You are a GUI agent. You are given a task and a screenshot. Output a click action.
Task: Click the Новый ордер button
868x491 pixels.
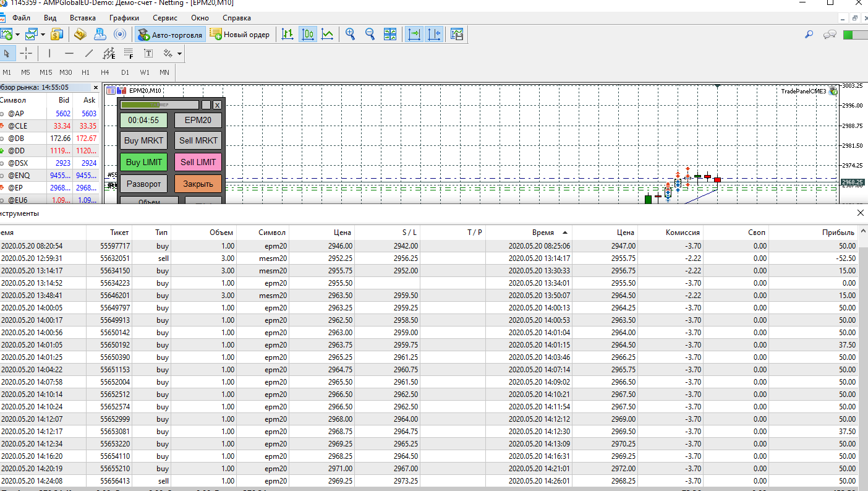coord(240,35)
